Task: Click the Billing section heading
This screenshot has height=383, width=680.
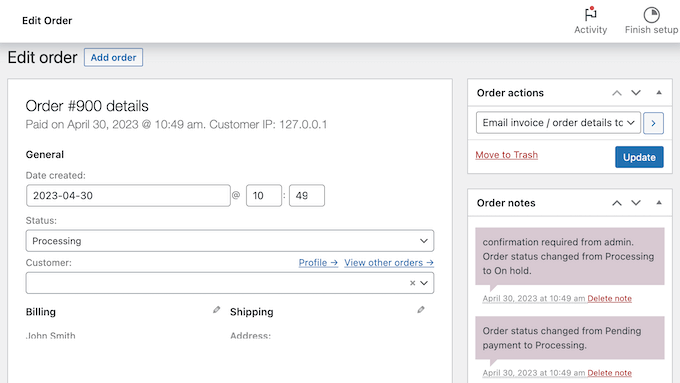Action: coord(41,312)
